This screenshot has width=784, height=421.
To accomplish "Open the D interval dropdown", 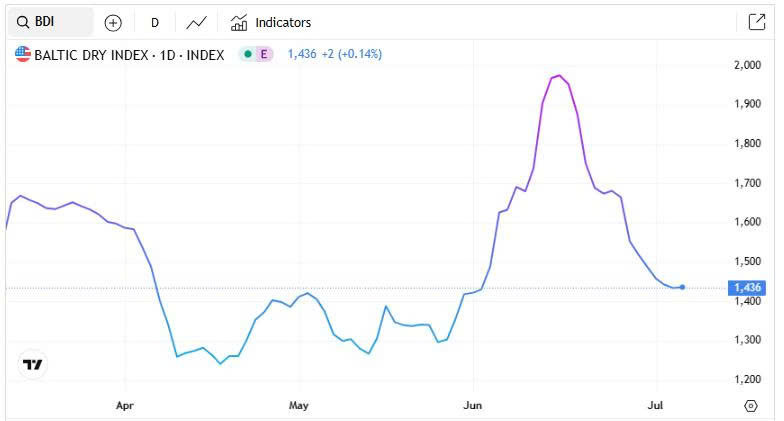I will click(x=155, y=22).
